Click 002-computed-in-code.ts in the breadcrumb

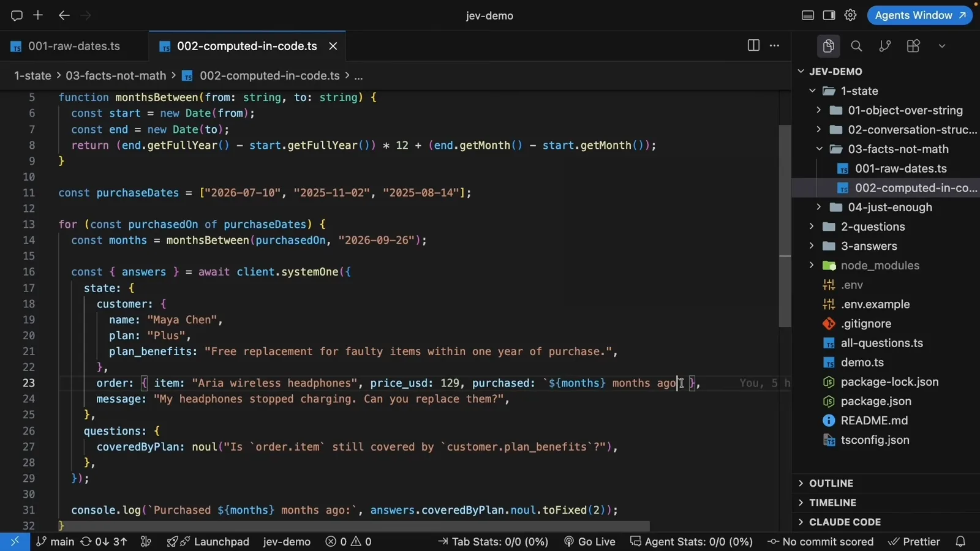pyautogui.click(x=269, y=75)
